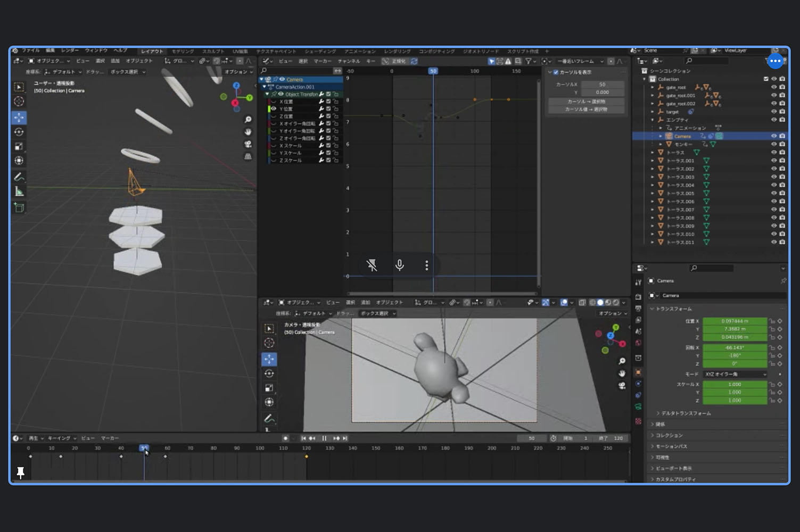Select the 3D Cursor tool in left viewport
Image resolution: width=800 pixels, height=532 pixels.
(x=19, y=101)
